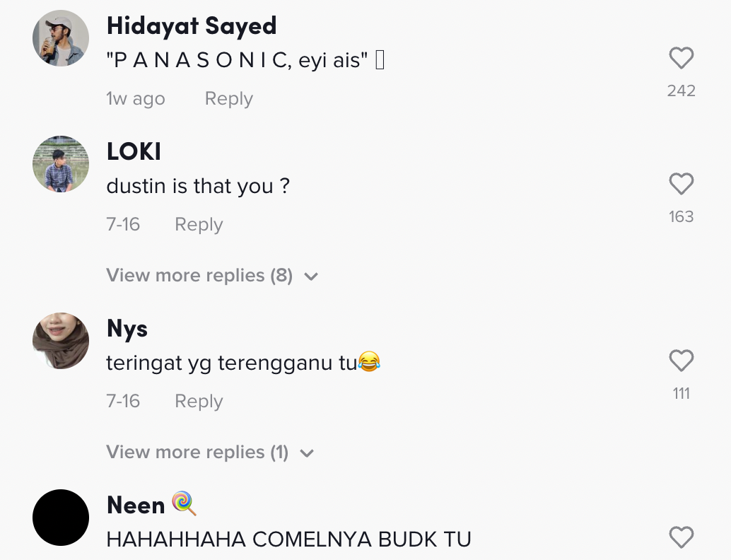The height and width of the screenshot is (560, 731).
Task: Like Nys's terengganu comment
Action: 681,361
